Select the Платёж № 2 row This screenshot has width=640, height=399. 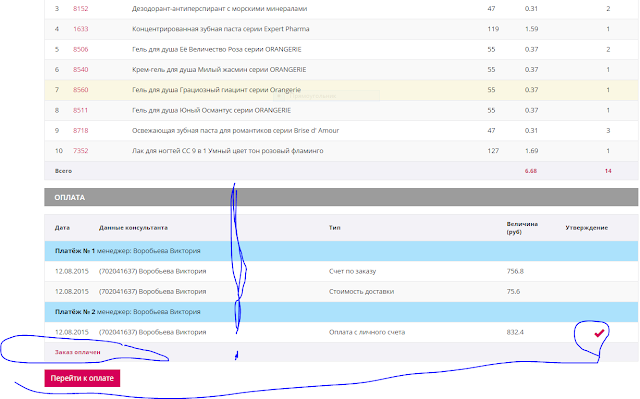[341, 312]
